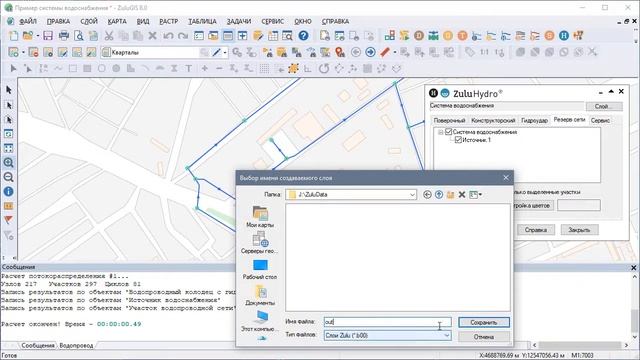Screen dimensions: 640x360
Task: Click the blue question mark Help icon
Action: click(303, 36)
